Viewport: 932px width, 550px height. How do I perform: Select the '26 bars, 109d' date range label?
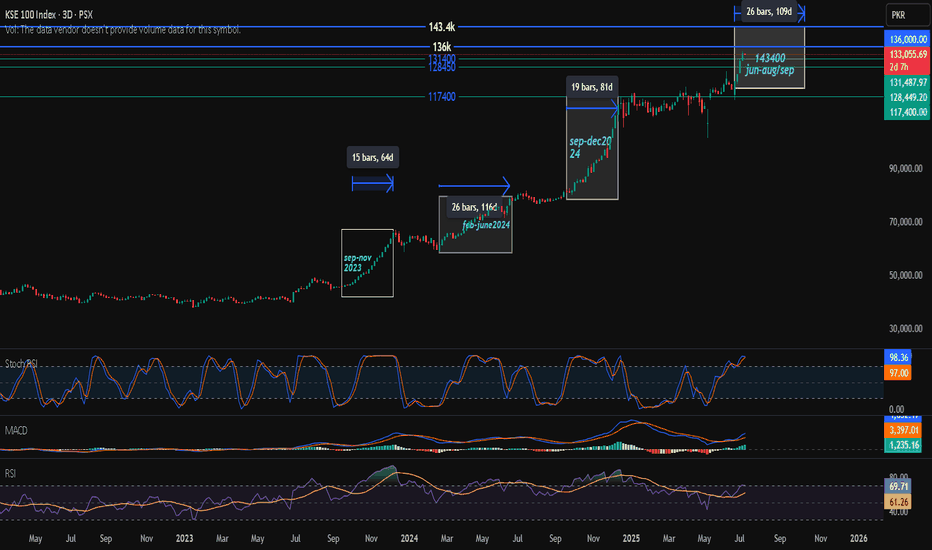769,11
